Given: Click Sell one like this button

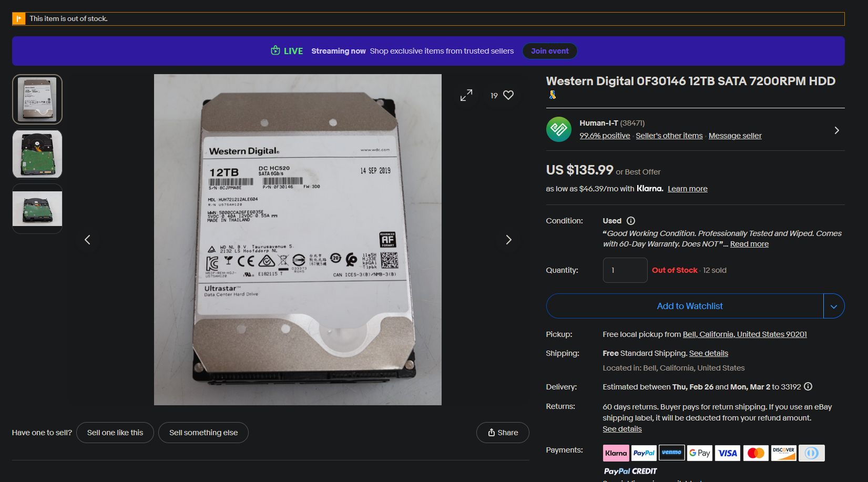Looking at the screenshot, I should point(115,433).
